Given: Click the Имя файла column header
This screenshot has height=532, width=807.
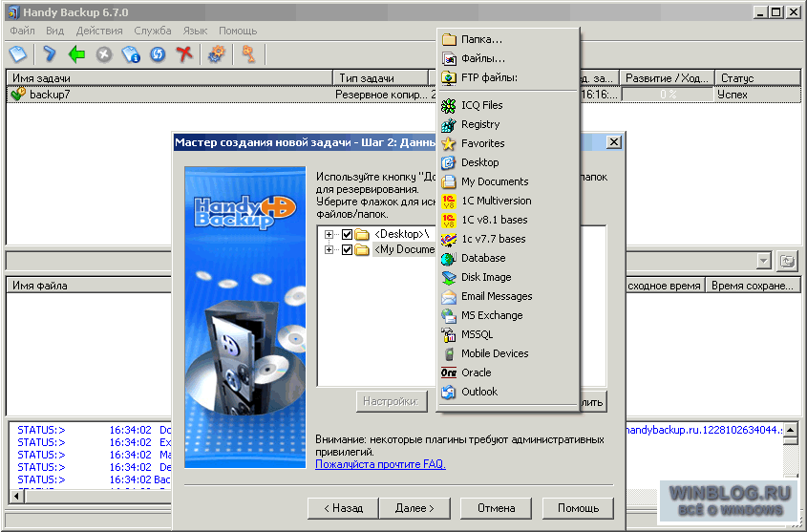Looking at the screenshot, I should point(89,286).
